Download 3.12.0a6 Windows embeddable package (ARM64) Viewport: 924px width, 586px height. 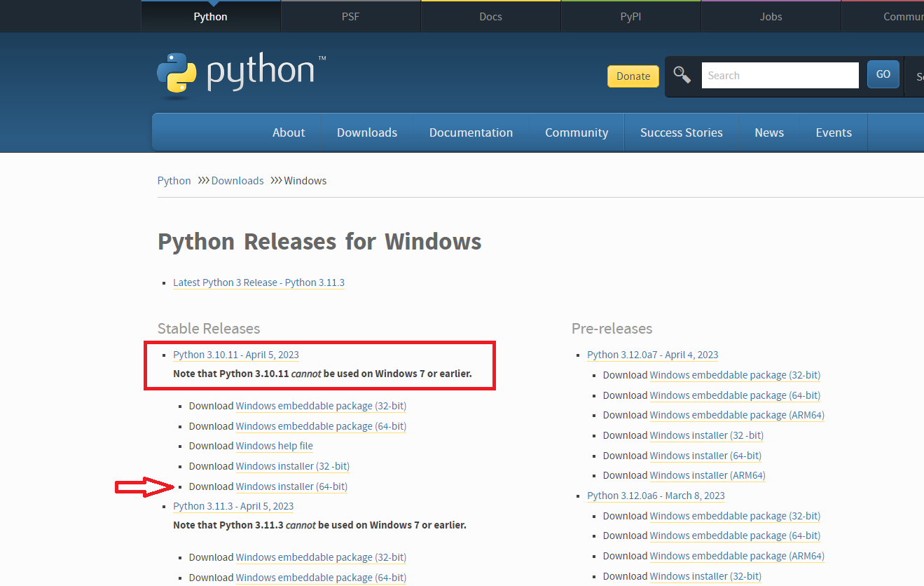click(x=737, y=556)
